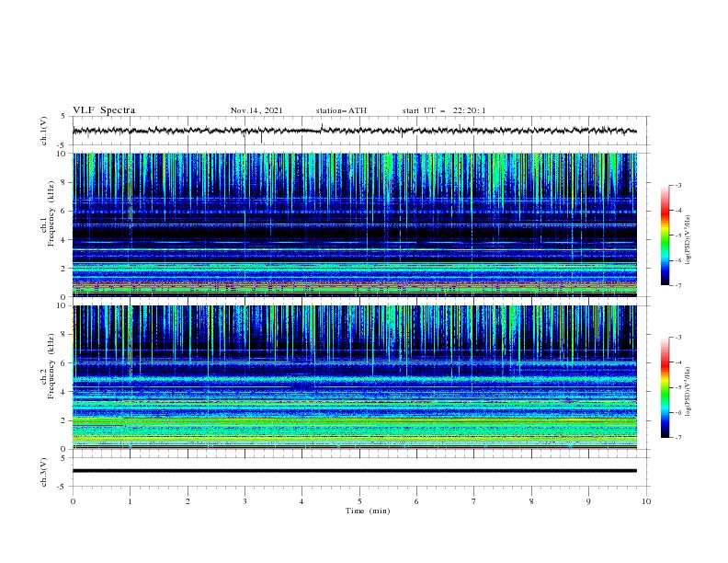Click the '-3' tick on ch.1 color bar
728x563 pixels.
pos(678,185)
